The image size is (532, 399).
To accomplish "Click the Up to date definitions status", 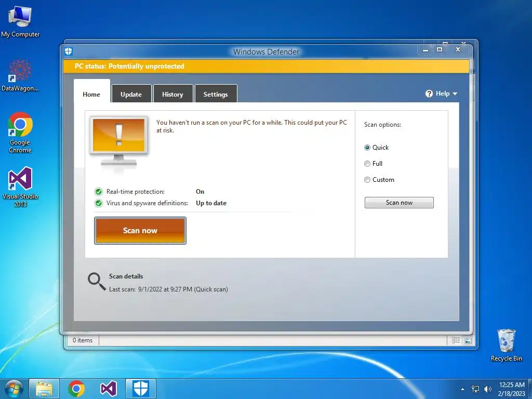I will point(211,203).
